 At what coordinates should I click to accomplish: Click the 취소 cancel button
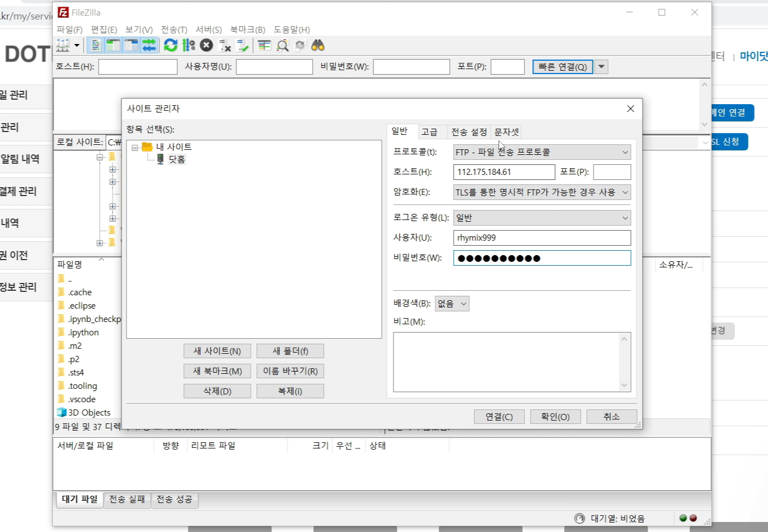click(x=612, y=417)
